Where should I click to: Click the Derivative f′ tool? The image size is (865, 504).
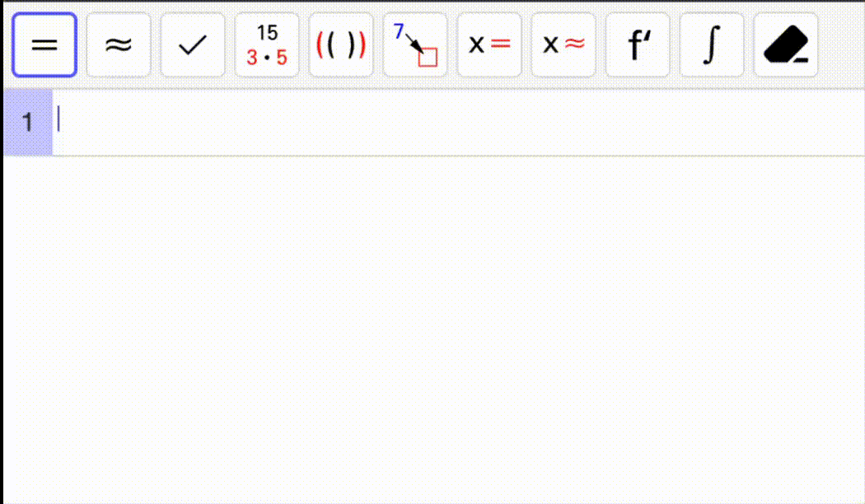click(638, 45)
